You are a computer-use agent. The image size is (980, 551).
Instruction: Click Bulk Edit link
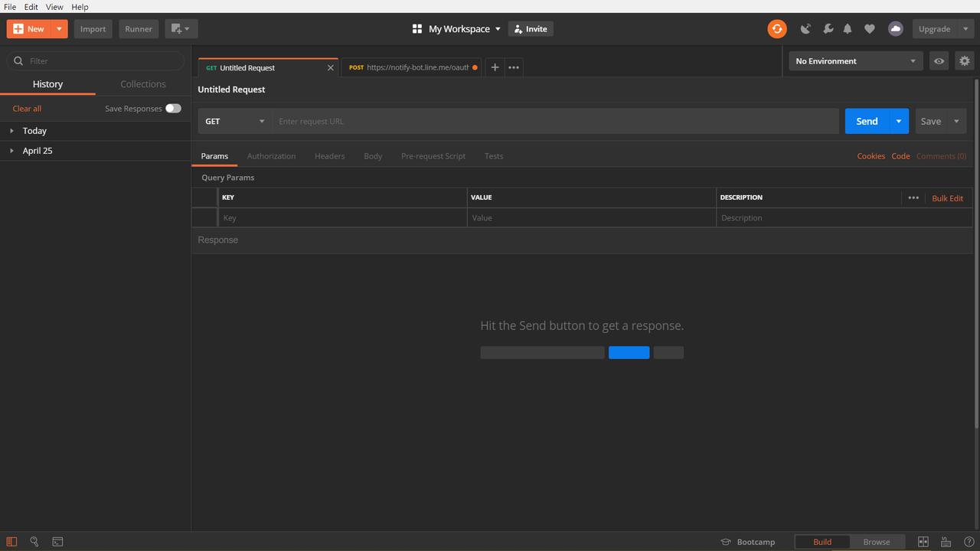click(948, 198)
